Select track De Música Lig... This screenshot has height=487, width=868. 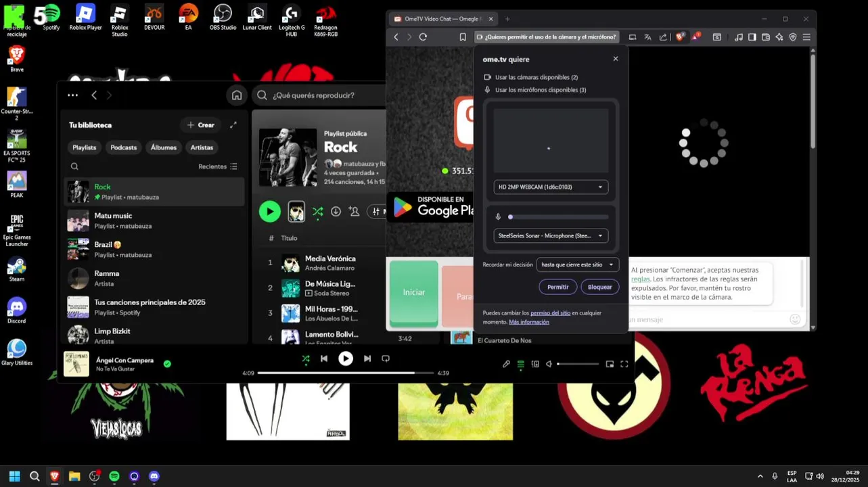329,284
